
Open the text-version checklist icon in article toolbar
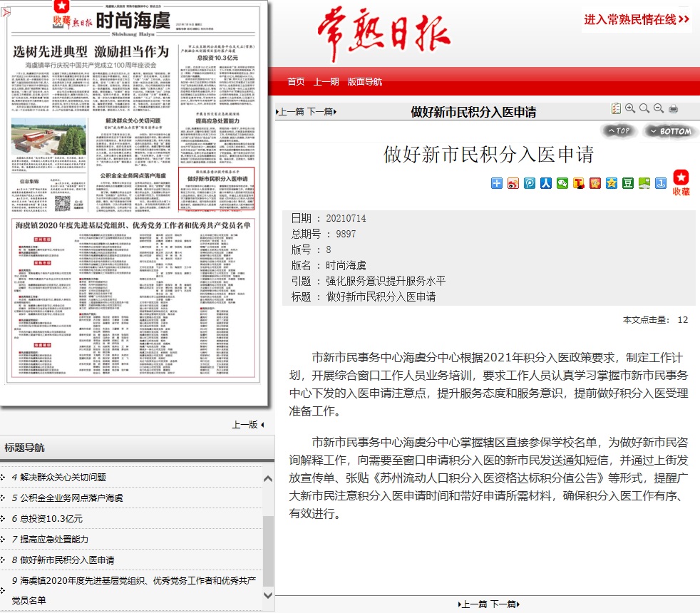click(616, 108)
